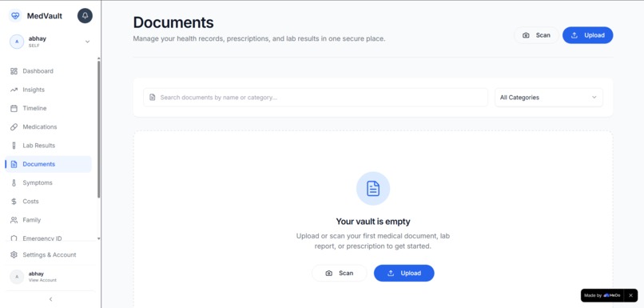
Task: Open Settings & Account
Action: pos(49,255)
